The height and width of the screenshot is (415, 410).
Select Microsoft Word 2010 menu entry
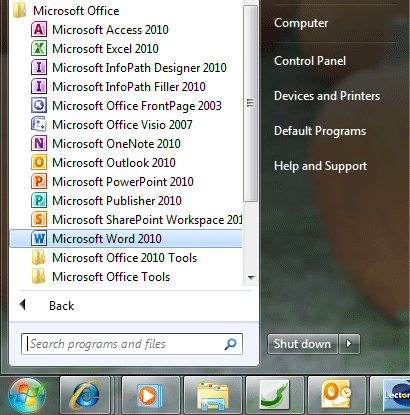[x=126, y=239]
